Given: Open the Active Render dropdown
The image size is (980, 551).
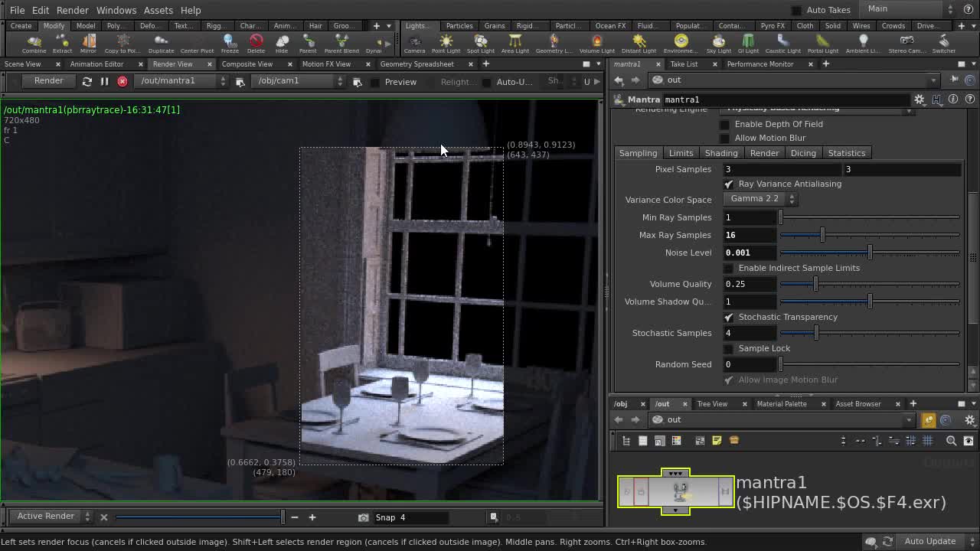Looking at the screenshot, I should [51, 517].
